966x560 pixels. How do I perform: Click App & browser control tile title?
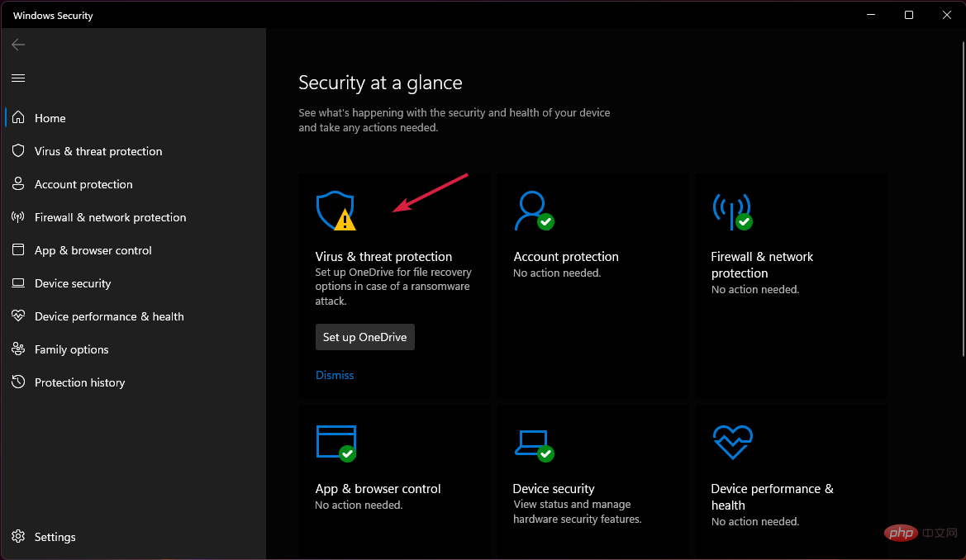(378, 488)
